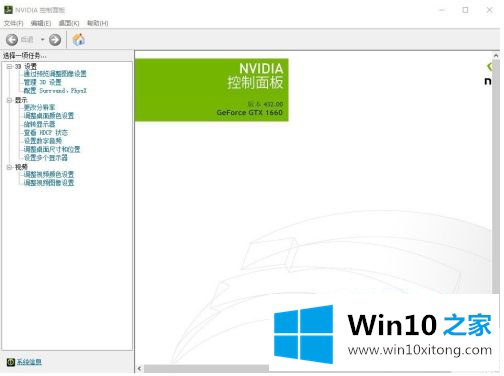The width and height of the screenshot is (504, 376).
Task: Select 管理 3D 设置 in task tree
Action: (42, 82)
